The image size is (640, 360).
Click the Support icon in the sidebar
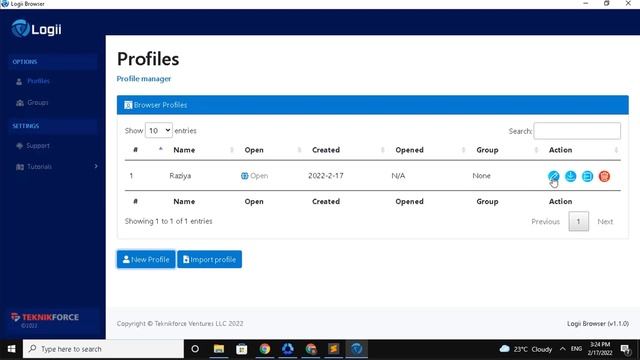(x=19, y=146)
